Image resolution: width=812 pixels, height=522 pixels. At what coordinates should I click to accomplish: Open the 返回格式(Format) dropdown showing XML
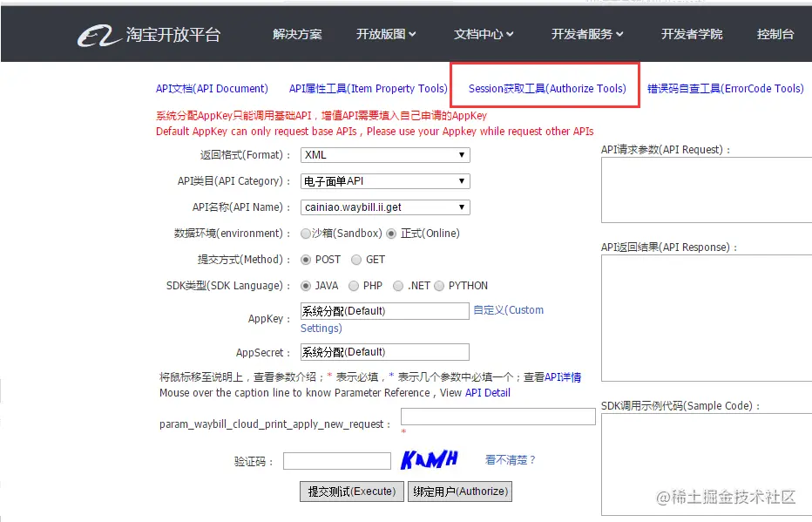click(x=384, y=154)
